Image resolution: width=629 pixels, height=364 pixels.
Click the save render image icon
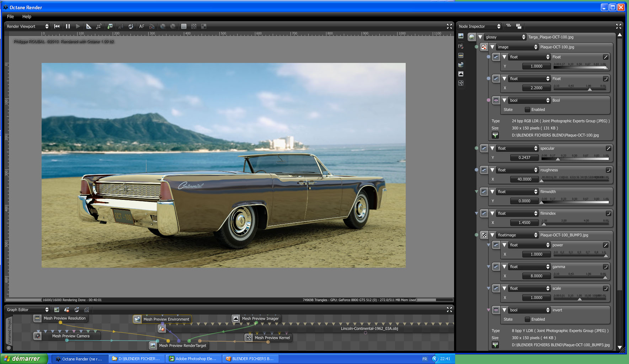tap(110, 26)
